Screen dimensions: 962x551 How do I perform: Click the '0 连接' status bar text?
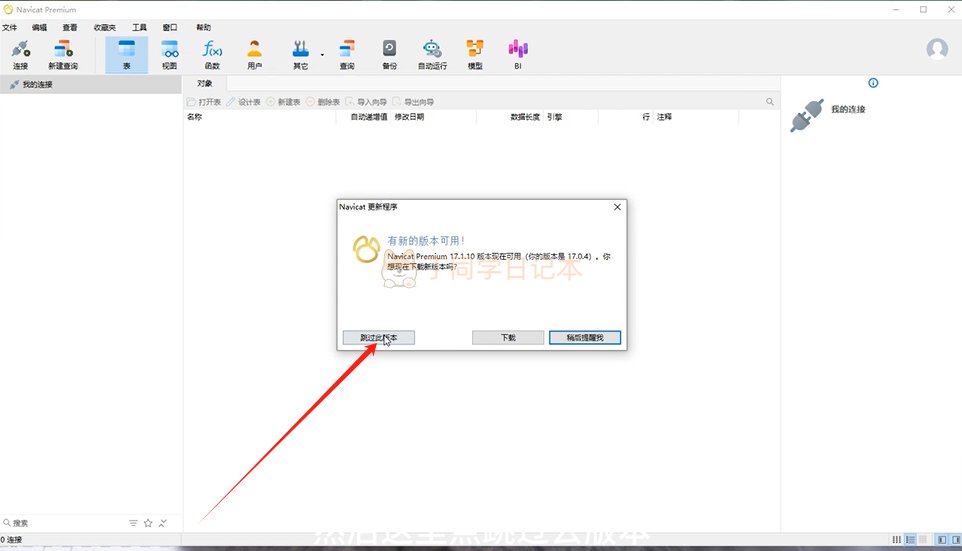(x=11, y=539)
